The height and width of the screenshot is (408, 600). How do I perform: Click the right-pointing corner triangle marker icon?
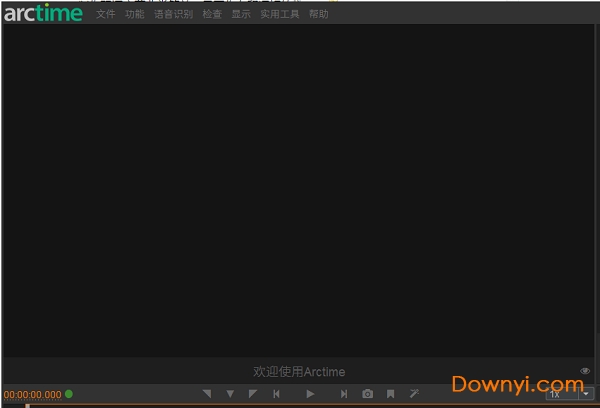253,394
